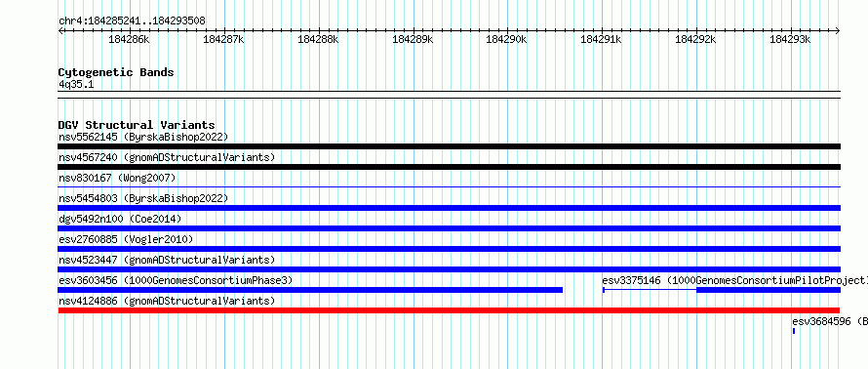Open the nsv5454803 (ByrskaBishop2022) label

[143, 198]
